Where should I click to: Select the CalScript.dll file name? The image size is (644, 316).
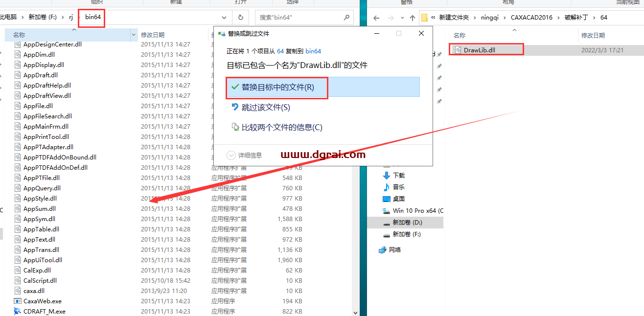tap(40, 280)
